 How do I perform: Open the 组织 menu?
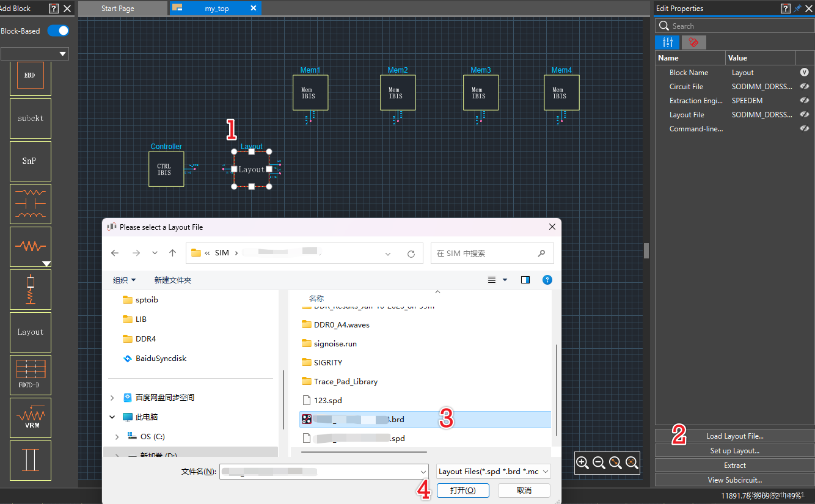click(x=125, y=280)
